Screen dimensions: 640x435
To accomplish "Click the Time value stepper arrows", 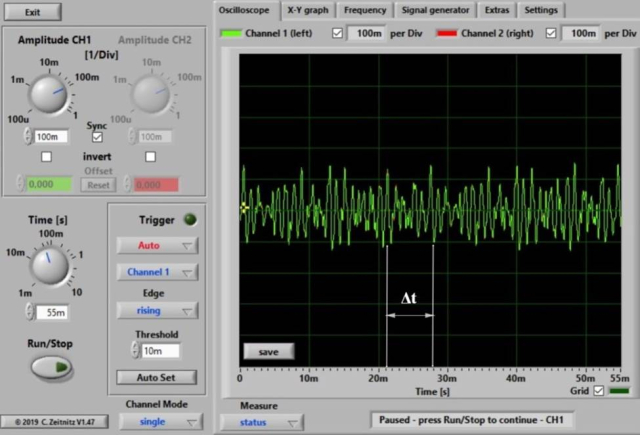I will click(x=29, y=314).
